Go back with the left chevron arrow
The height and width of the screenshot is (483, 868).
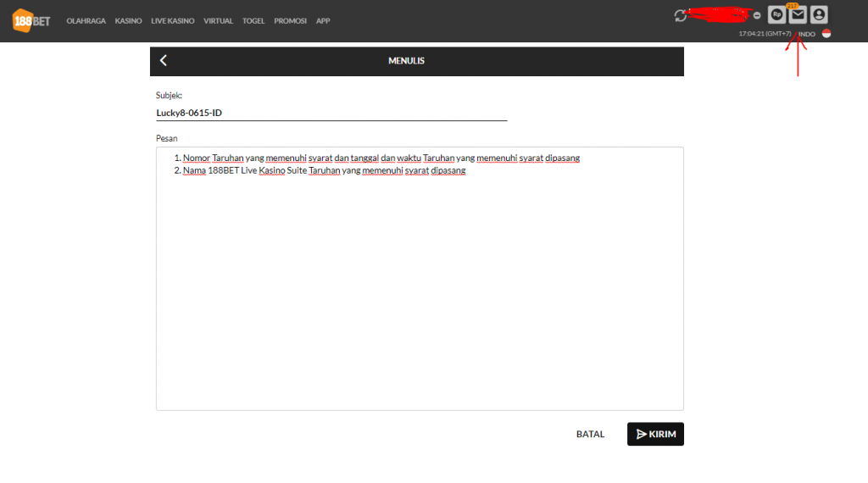coord(164,60)
